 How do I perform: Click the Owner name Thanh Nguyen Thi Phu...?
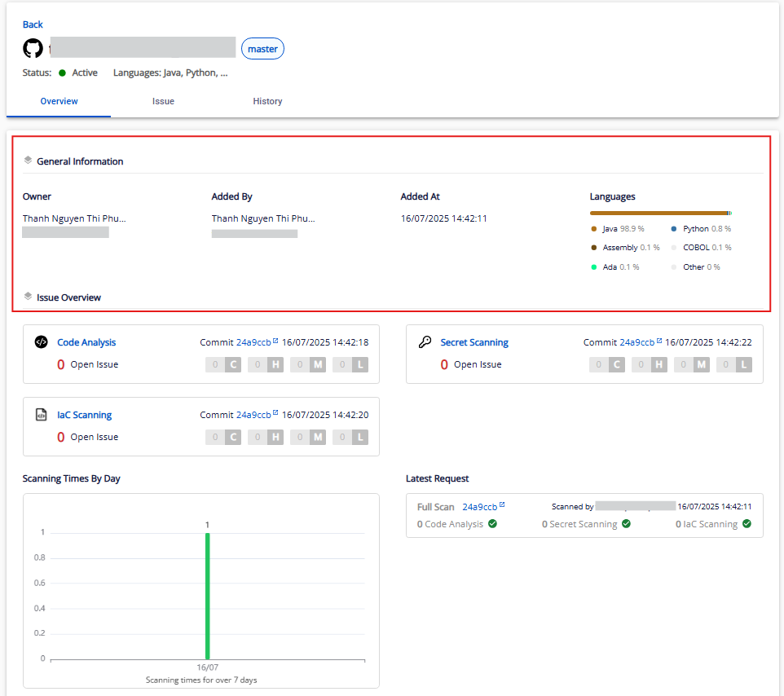(74, 218)
